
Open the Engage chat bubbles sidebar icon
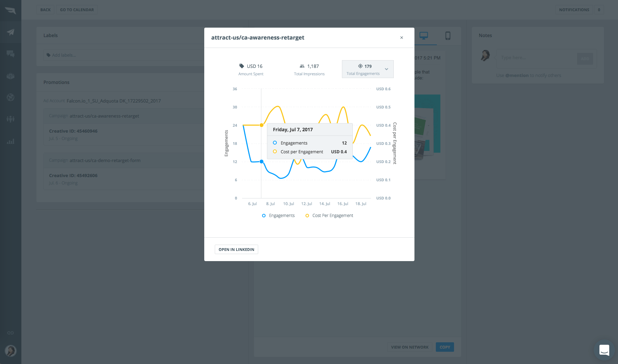click(11, 54)
